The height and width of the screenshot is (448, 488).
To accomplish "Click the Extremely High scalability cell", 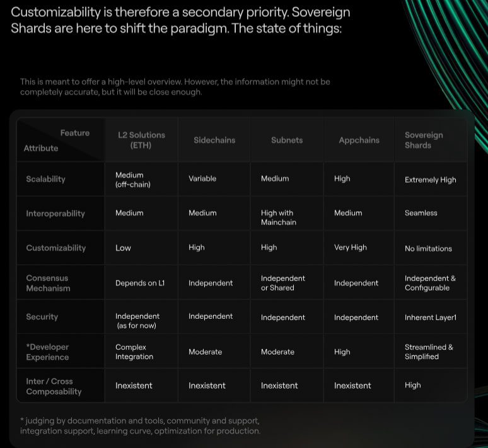I will 430,180.
